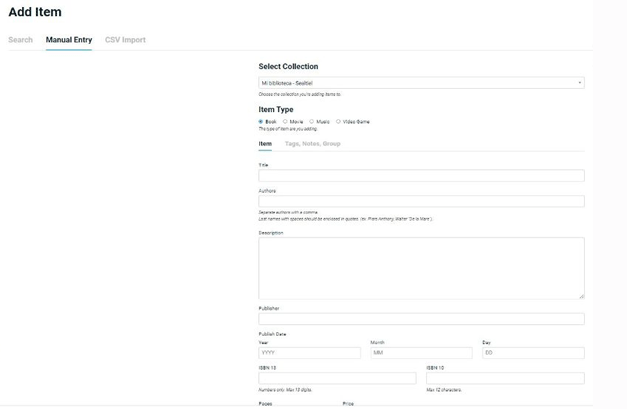Click inside the Description text area
This screenshot has width=627, height=409.
coord(420,267)
